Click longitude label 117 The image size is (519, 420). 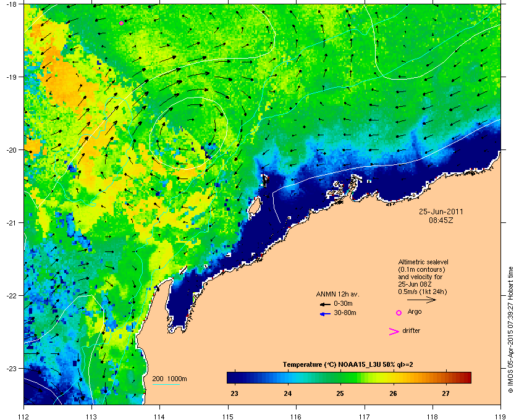point(364,416)
